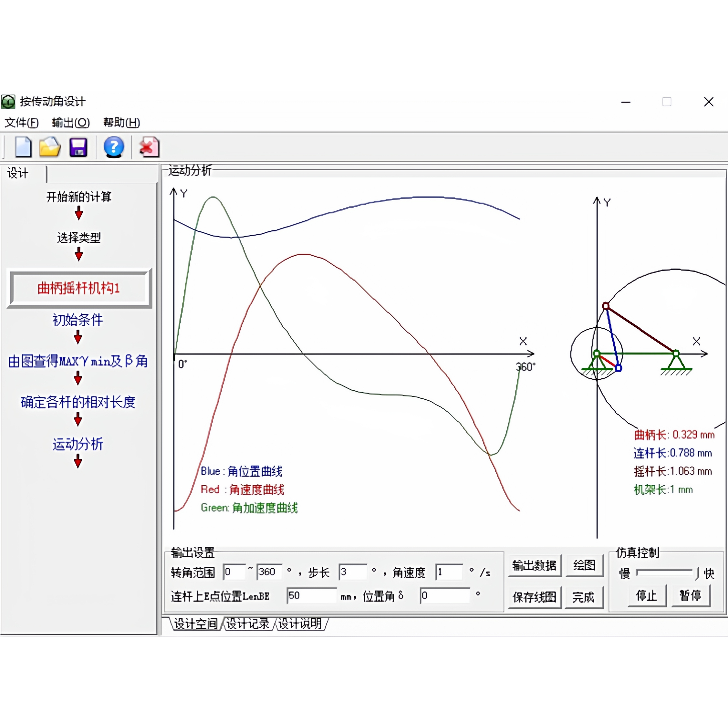The width and height of the screenshot is (728, 728).
Task: Click the red X document toolbar icon
Action: [149, 147]
